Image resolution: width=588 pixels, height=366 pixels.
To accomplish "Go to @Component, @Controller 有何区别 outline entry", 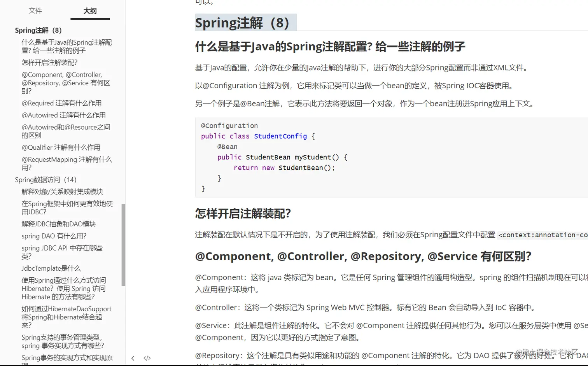I will pos(66,83).
